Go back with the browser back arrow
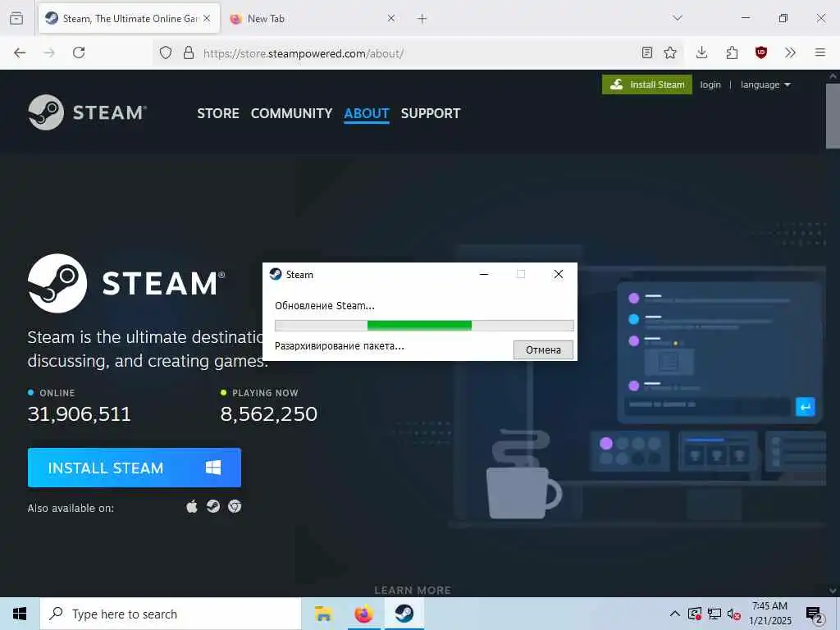The height and width of the screenshot is (630, 840). (20, 52)
